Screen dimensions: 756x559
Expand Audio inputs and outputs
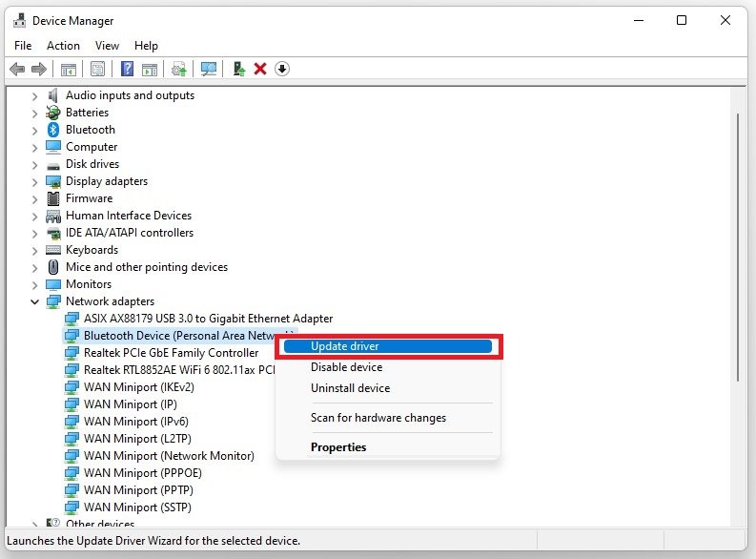click(35, 95)
